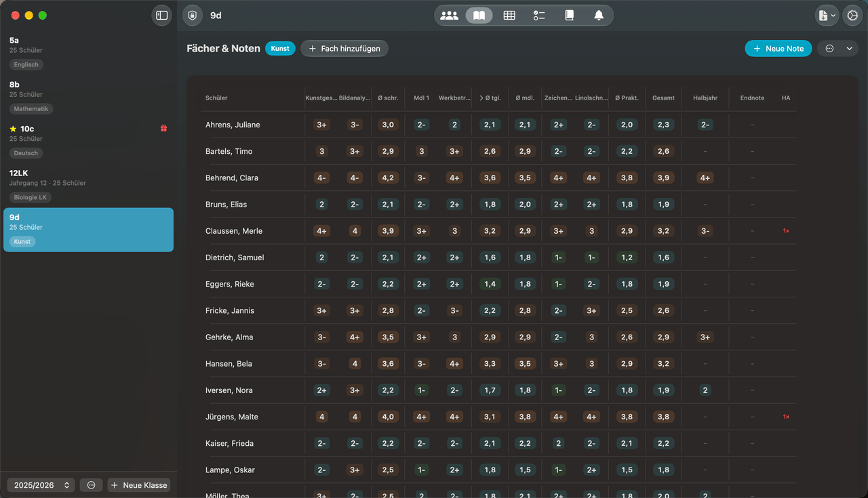The image size is (868, 498).
Task: Click the Neue Note button
Action: point(778,49)
